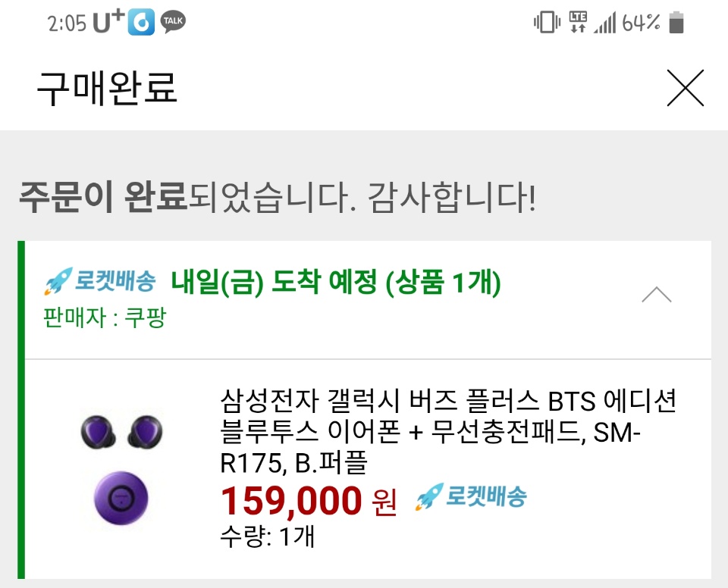Tap the signal strength bars icon
The image size is (728, 588).
click(x=604, y=23)
